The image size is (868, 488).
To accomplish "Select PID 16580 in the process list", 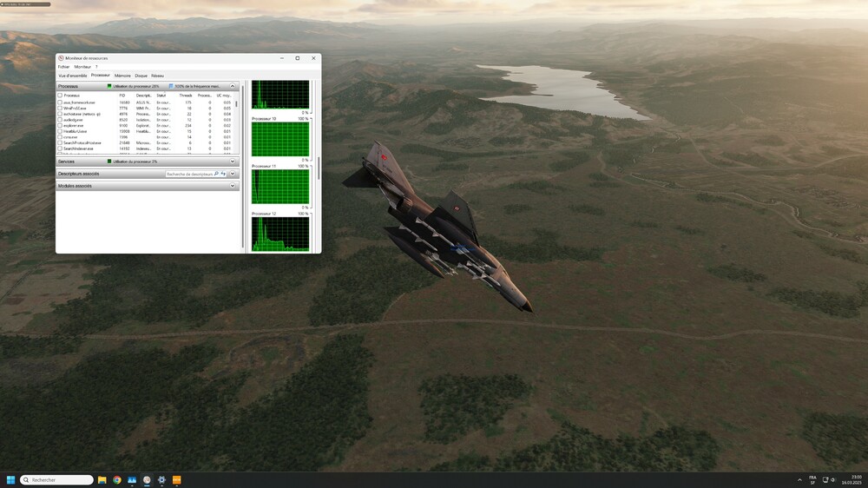I will point(124,102).
